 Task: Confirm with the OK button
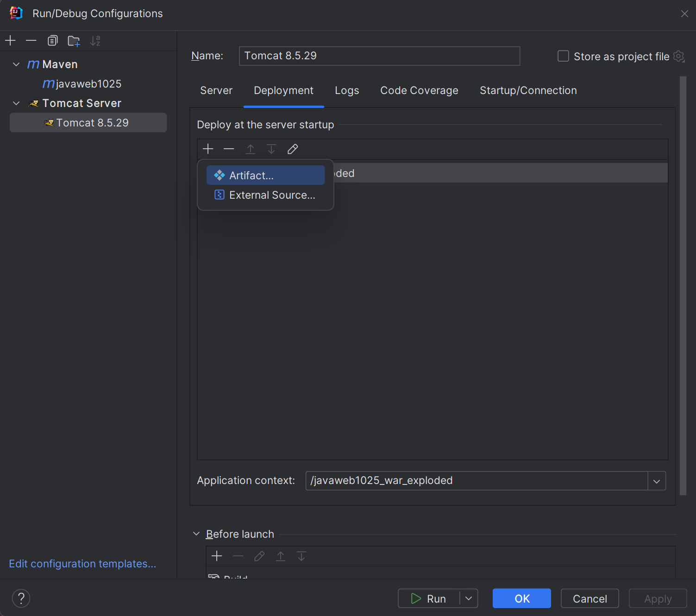522,598
